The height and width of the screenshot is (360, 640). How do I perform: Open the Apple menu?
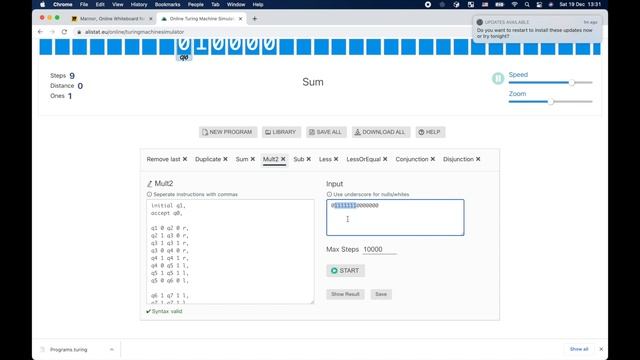click(42, 4)
